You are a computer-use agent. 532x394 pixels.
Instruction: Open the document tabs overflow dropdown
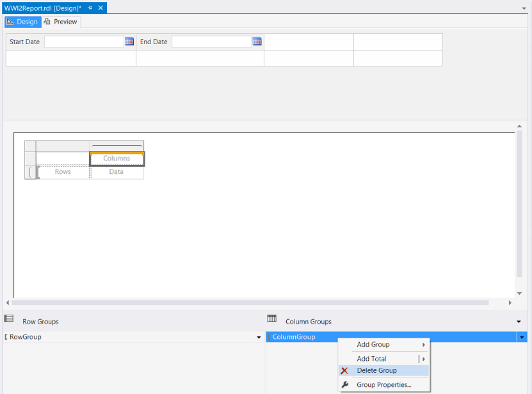coord(524,8)
